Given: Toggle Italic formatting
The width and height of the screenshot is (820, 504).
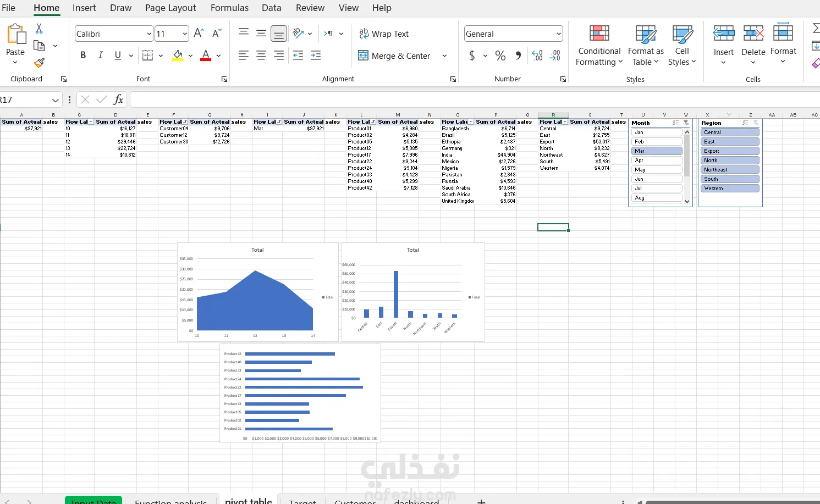Looking at the screenshot, I should 100,55.
